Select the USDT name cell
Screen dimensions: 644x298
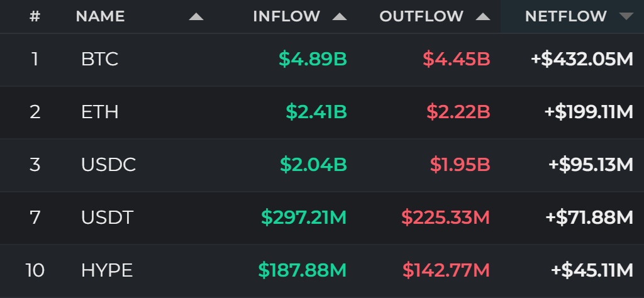[107, 218]
